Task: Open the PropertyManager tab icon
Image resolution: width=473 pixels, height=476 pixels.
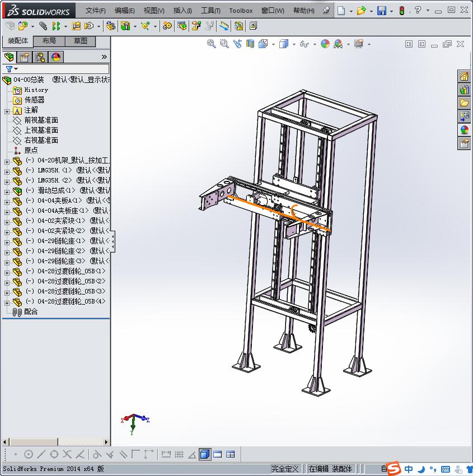Action: coord(25,57)
